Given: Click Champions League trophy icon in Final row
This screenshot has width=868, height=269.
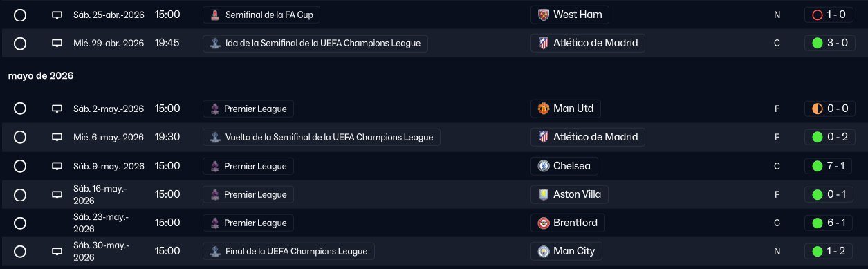Looking at the screenshot, I should point(216,251).
